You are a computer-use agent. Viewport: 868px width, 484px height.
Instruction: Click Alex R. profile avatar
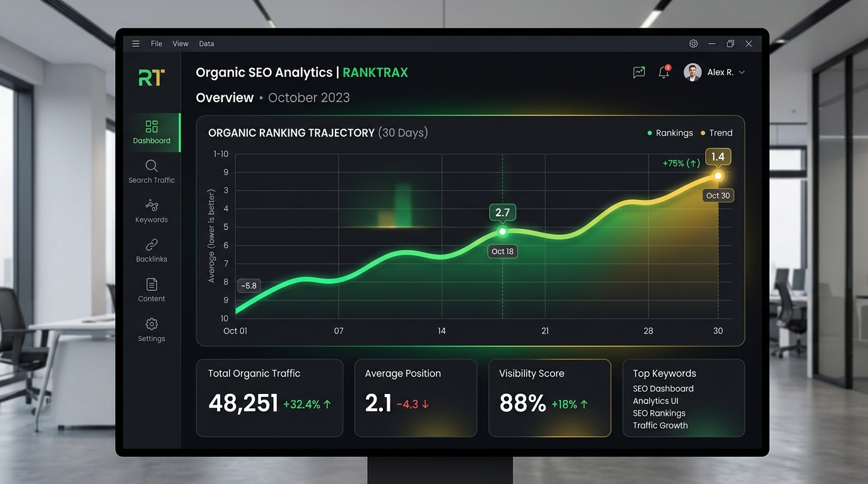click(693, 72)
